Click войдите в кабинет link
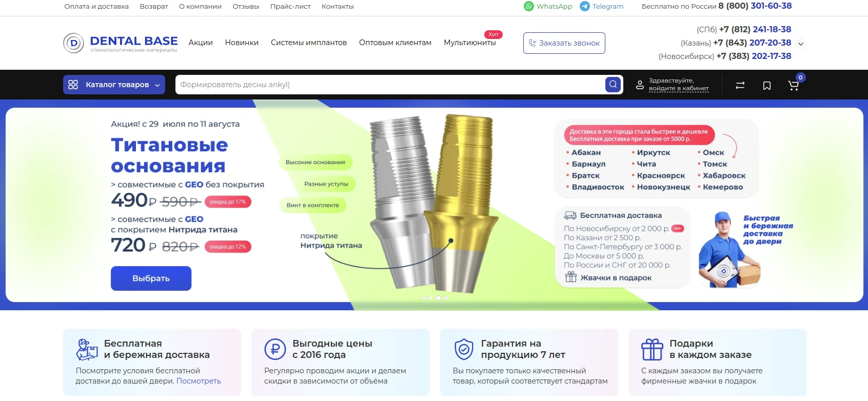Image resolution: width=868 pixels, height=401 pixels. pyautogui.click(x=679, y=88)
